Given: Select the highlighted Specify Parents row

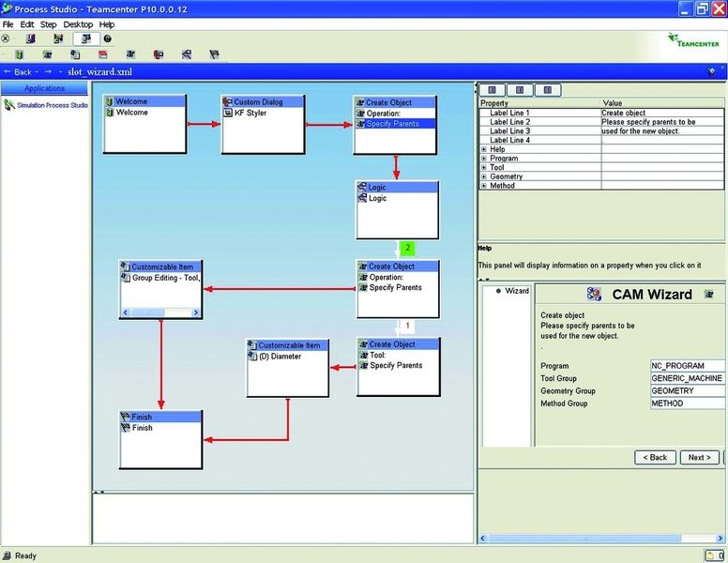Looking at the screenshot, I should point(395,124).
